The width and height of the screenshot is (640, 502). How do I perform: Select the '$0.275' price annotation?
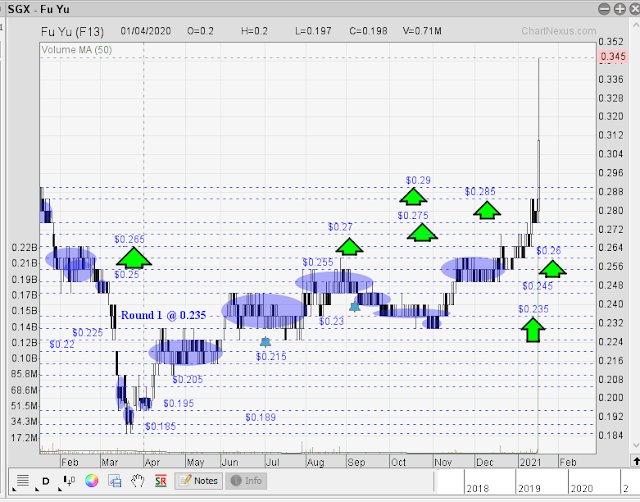tap(413, 215)
